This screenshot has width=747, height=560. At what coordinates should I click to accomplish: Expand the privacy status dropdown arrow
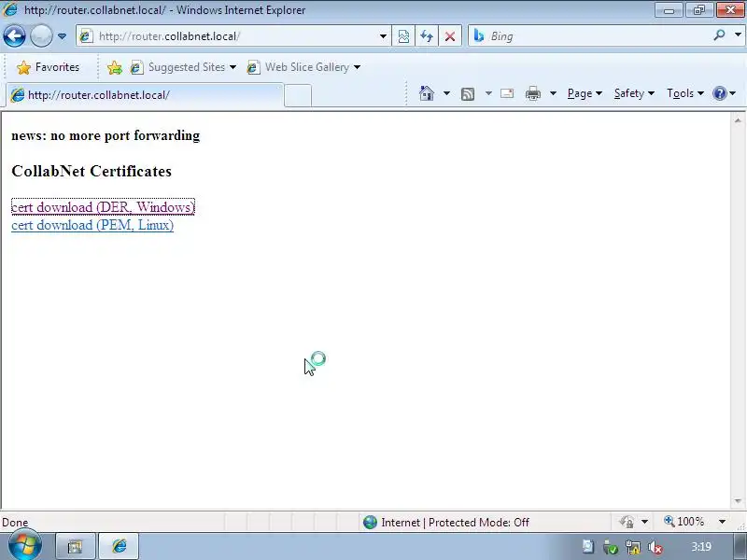(644, 522)
